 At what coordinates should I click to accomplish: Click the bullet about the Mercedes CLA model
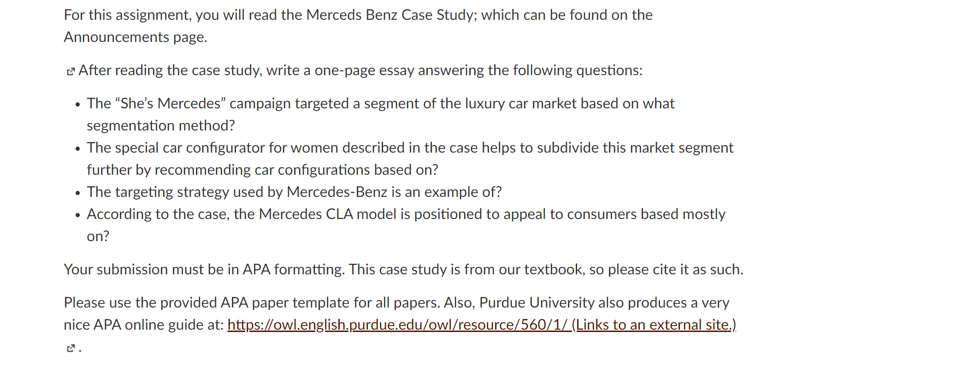[x=406, y=225]
